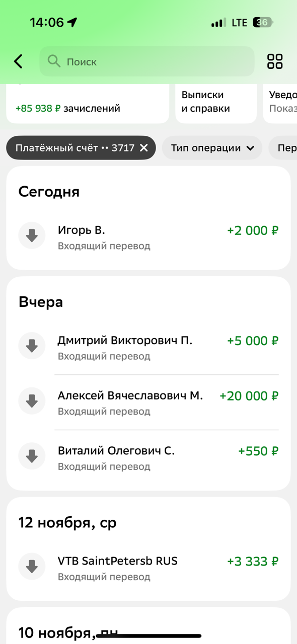Select the Игорь В. transaction row
The image size is (297, 644).
tap(148, 235)
